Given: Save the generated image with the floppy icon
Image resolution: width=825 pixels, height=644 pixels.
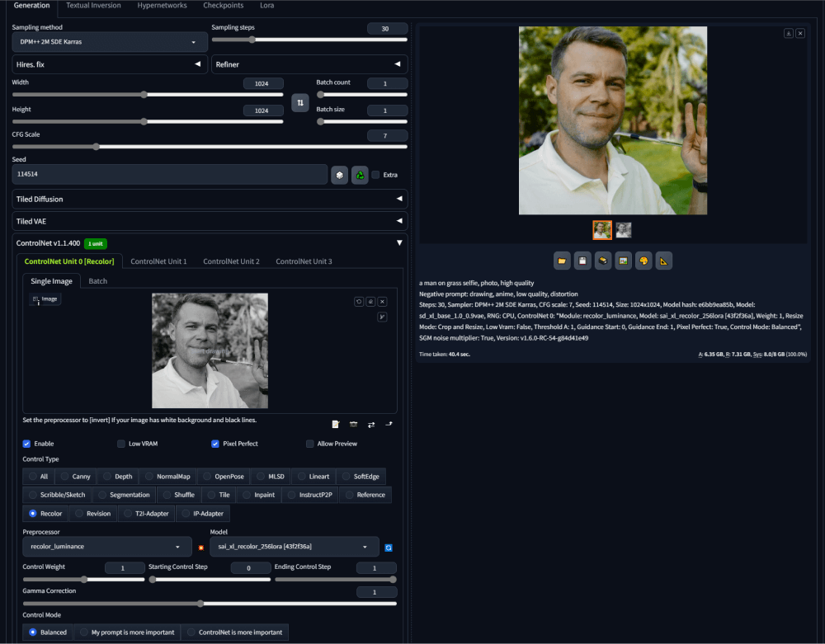Looking at the screenshot, I should tap(582, 261).
